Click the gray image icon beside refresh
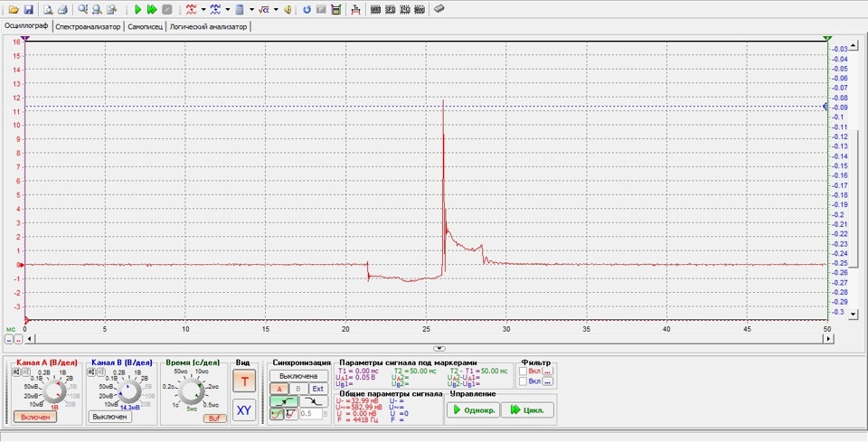This screenshot has height=442, width=868. click(x=320, y=9)
